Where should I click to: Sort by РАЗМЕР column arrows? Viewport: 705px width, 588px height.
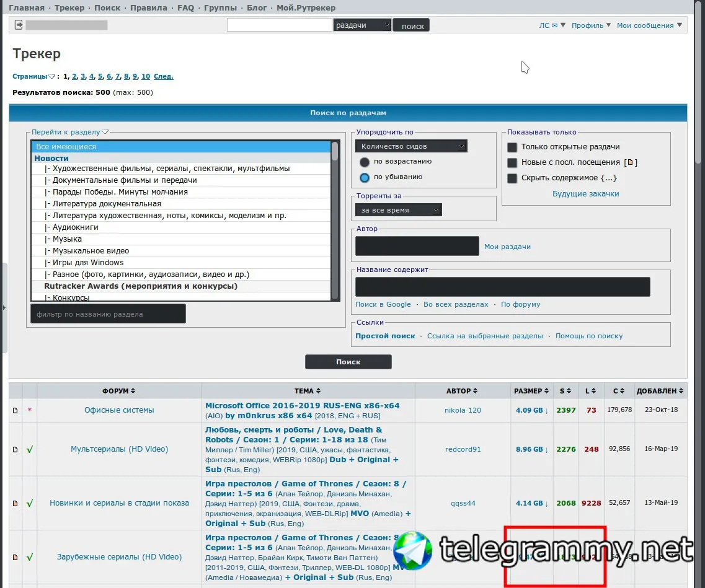pyautogui.click(x=546, y=391)
